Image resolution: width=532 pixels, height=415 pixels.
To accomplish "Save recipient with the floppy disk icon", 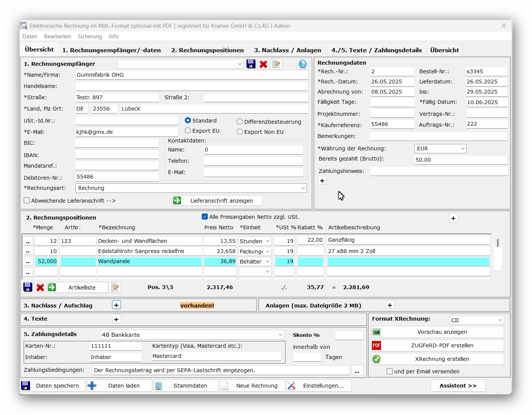I will pos(251,64).
